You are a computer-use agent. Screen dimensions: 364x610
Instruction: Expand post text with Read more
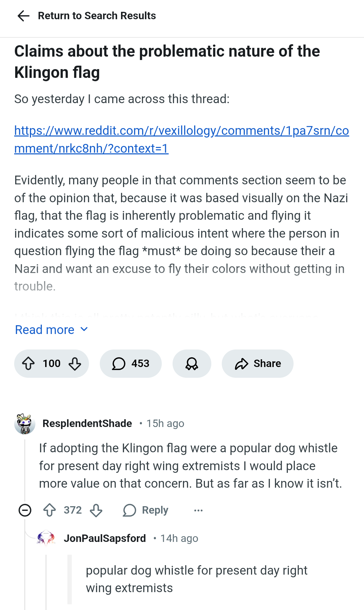coord(51,330)
